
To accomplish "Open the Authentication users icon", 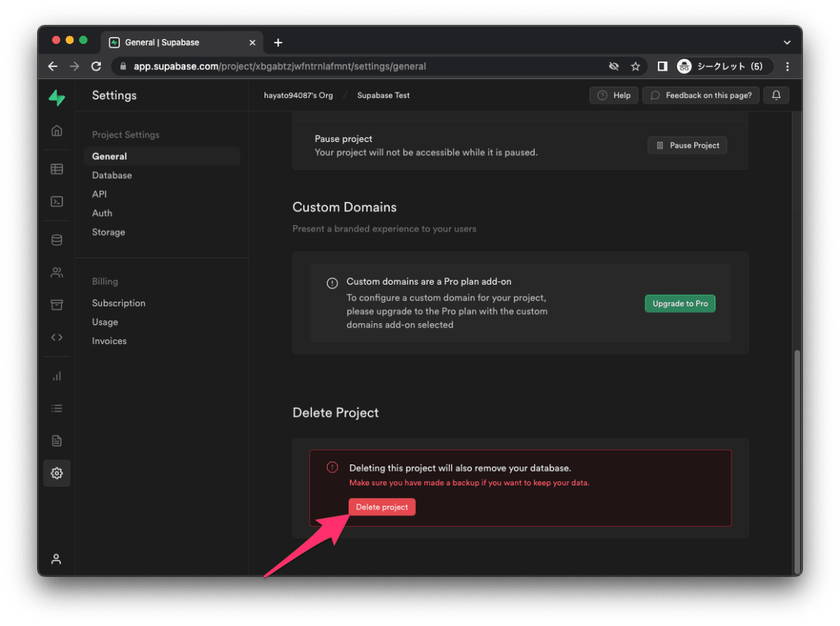I will (57, 273).
